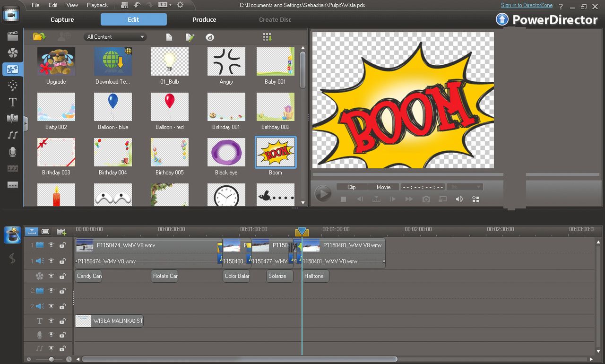The width and height of the screenshot is (605, 364).
Task: Lock video track 1 padlock
Action: pyautogui.click(x=62, y=245)
